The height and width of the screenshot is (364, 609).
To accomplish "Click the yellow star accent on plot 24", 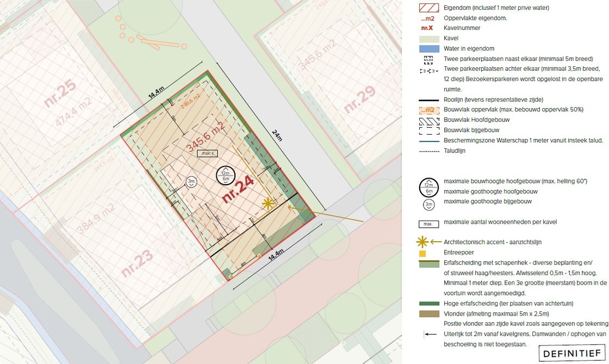I will pos(268,203).
